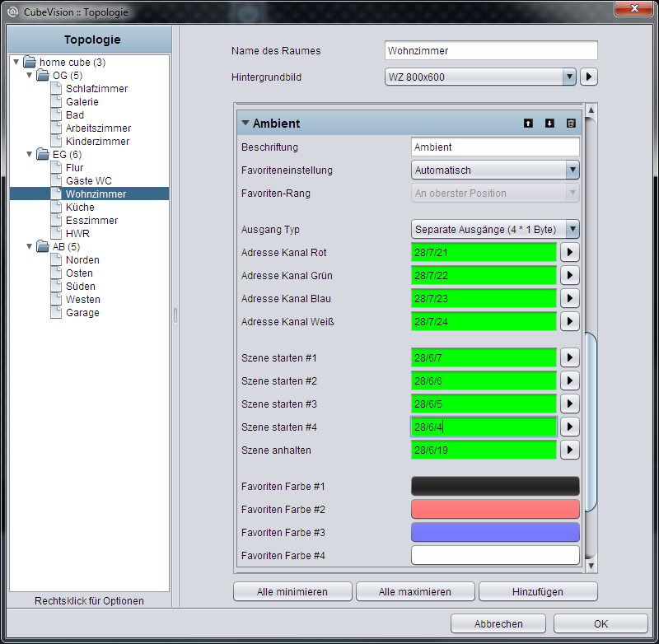Collapse the AB (5) folder
This screenshot has height=644, width=659.
point(29,246)
